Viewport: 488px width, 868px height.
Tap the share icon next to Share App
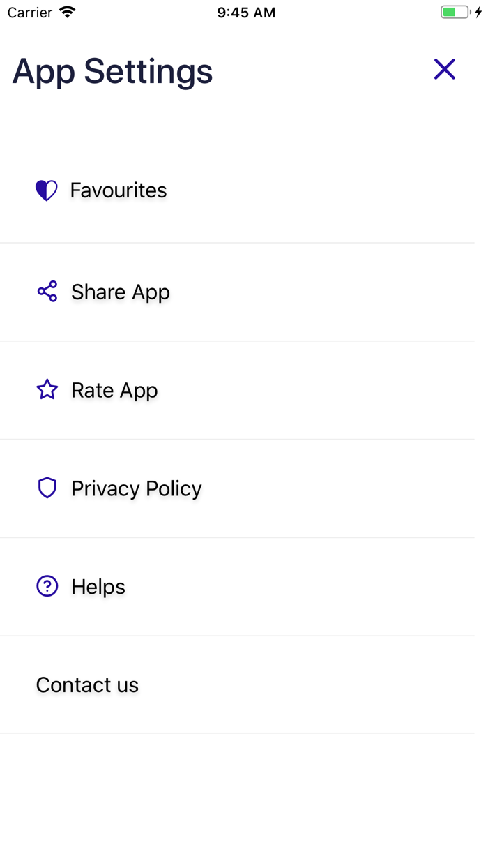(x=47, y=292)
